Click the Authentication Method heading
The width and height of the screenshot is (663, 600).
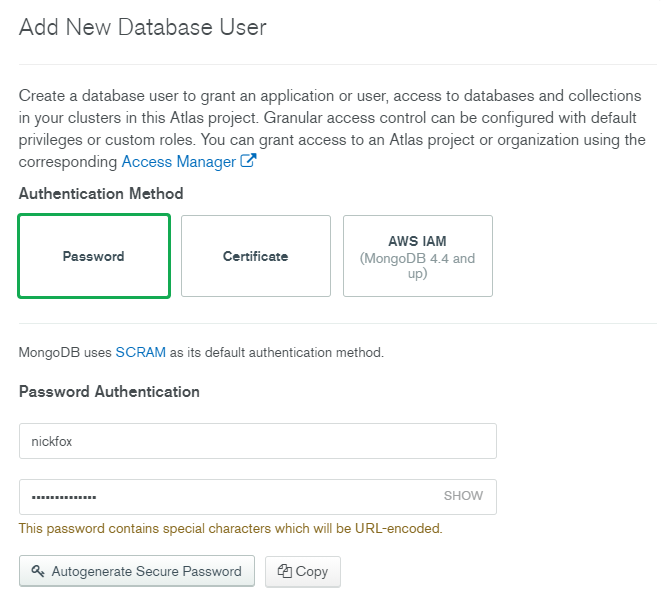point(101,194)
